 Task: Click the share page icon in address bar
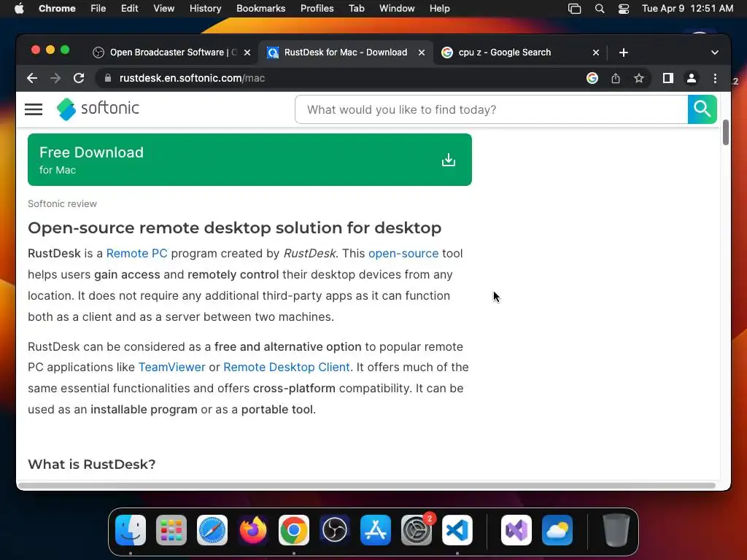(616, 78)
